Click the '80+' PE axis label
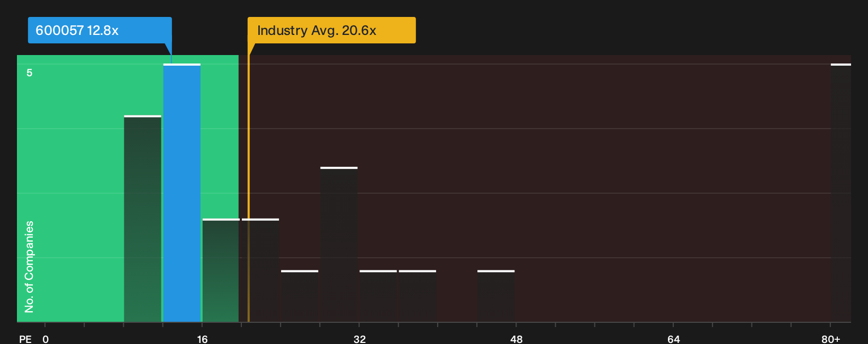This screenshot has width=868, height=344. tap(830, 339)
